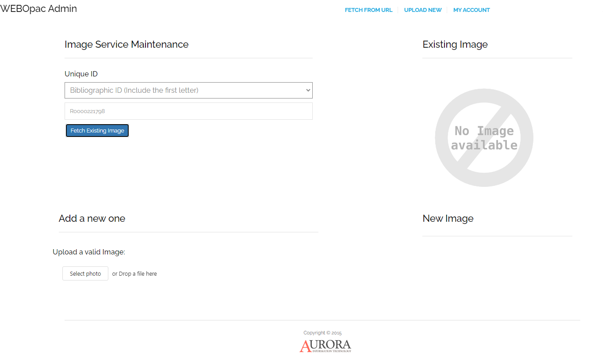Click the Image Service Maintenance heading
This screenshot has width=613, height=364.
tap(126, 45)
